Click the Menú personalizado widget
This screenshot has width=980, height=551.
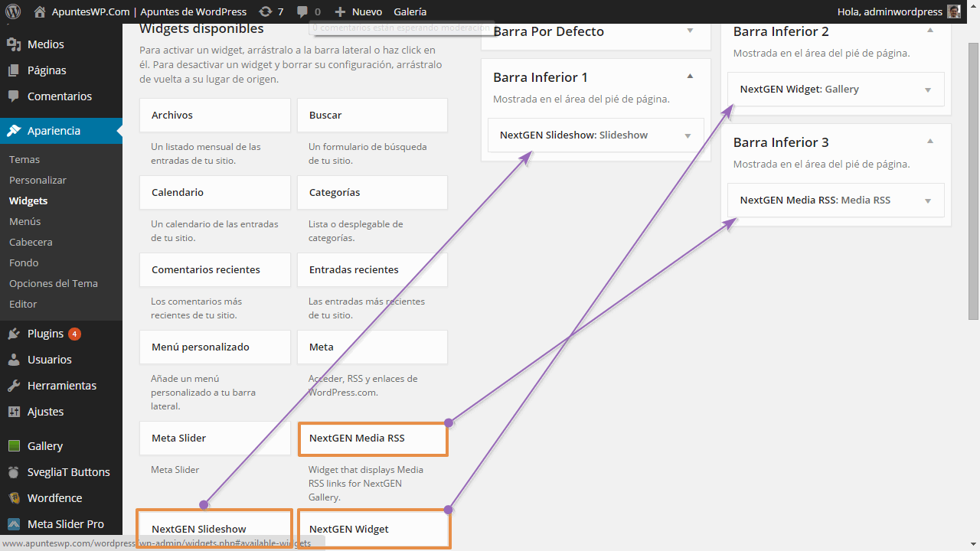coord(215,347)
